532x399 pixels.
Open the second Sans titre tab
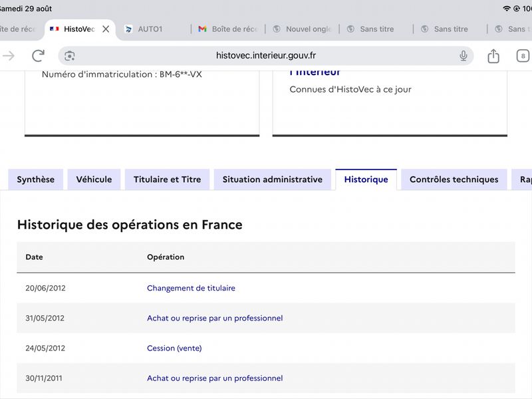click(450, 29)
